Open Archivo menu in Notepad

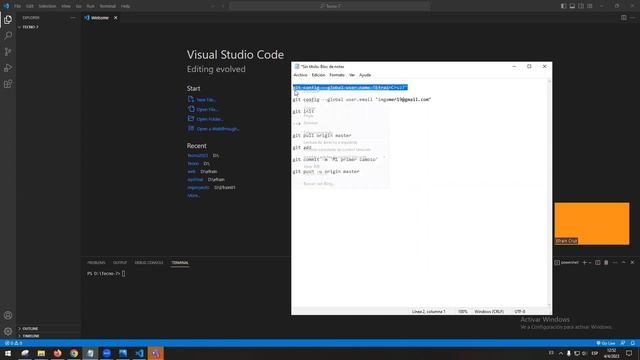pyautogui.click(x=300, y=75)
